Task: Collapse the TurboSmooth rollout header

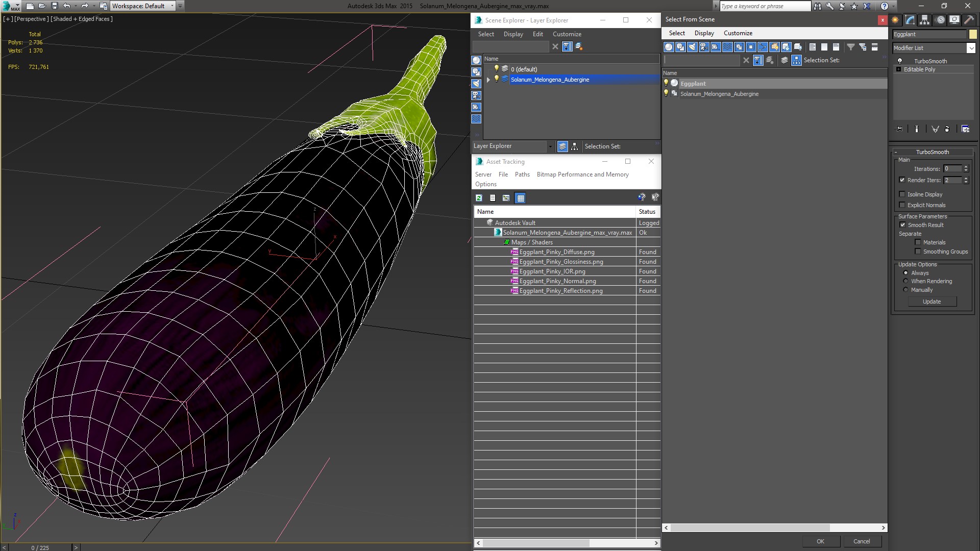Action: 932,152
